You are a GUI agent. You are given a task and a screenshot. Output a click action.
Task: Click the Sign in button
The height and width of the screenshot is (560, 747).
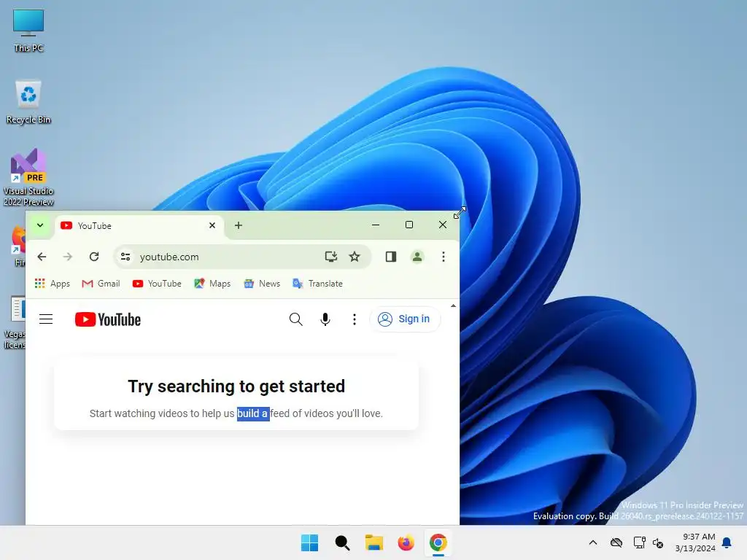(404, 319)
